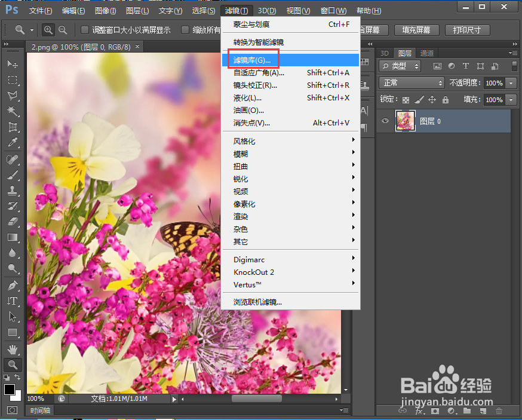522x420 pixels.
Task: Select the Brush tool
Action: coord(13,175)
